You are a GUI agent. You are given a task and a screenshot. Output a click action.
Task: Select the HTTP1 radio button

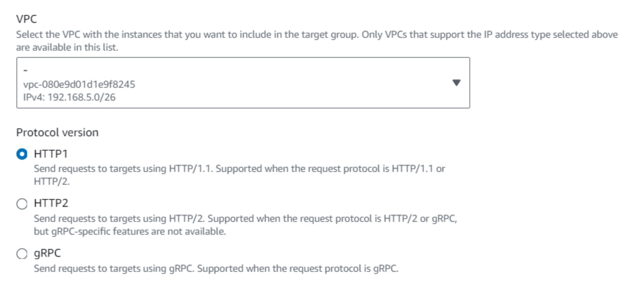tap(22, 154)
